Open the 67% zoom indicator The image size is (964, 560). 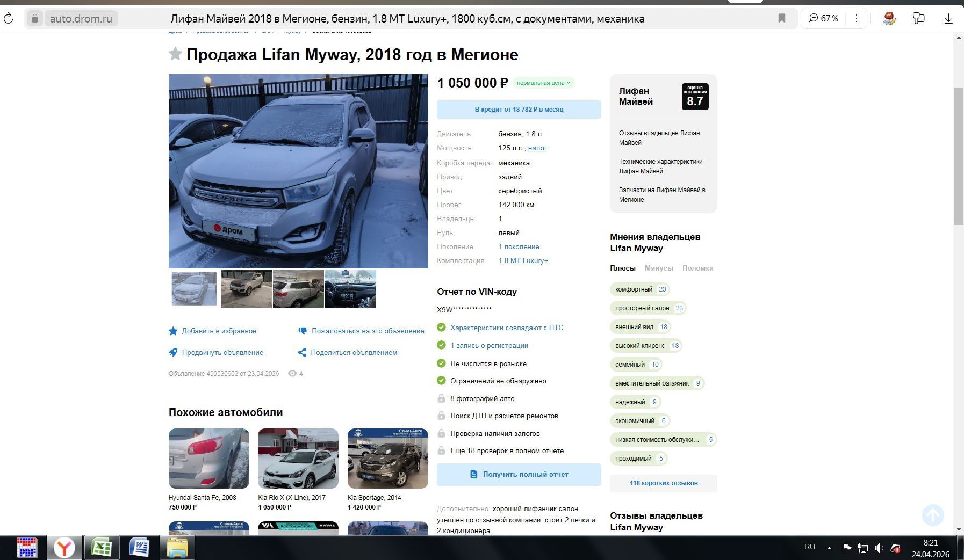tap(824, 19)
